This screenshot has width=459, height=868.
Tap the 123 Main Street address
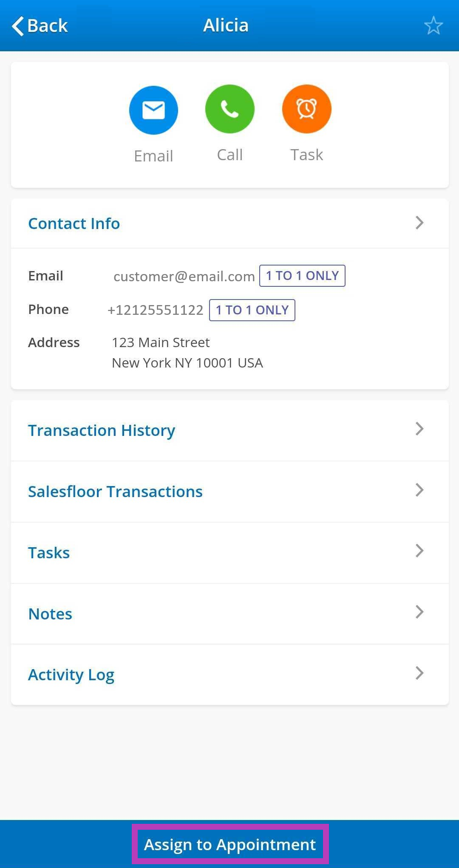(x=161, y=342)
